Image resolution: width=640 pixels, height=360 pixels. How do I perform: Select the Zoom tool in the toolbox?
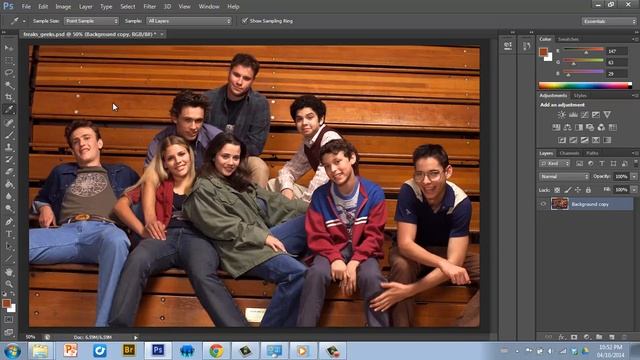coord(9,284)
